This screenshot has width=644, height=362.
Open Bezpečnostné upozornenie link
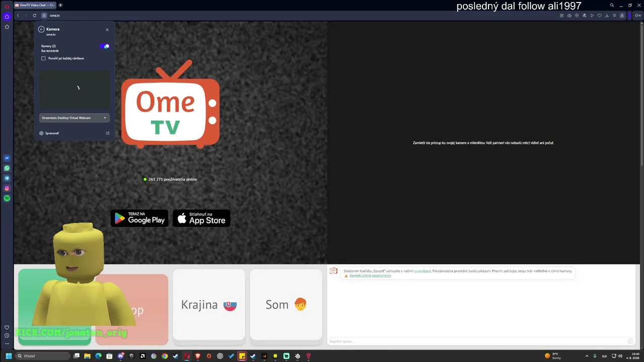tap(370, 276)
